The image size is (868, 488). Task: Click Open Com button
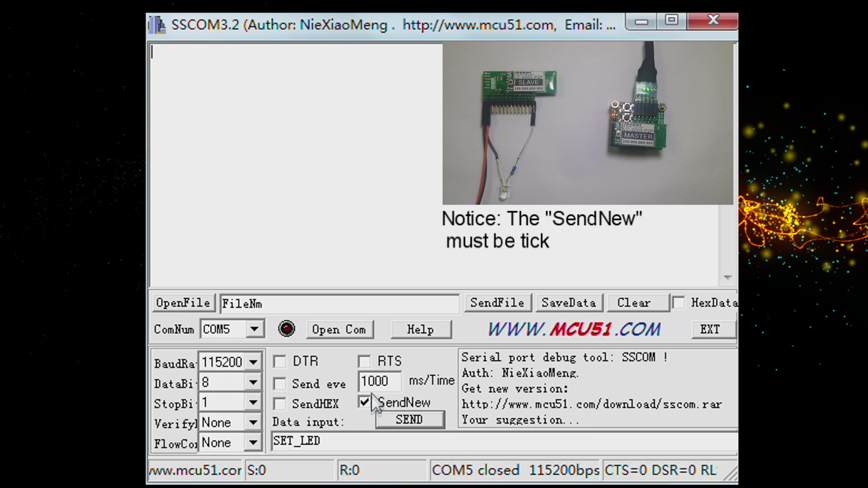click(338, 329)
